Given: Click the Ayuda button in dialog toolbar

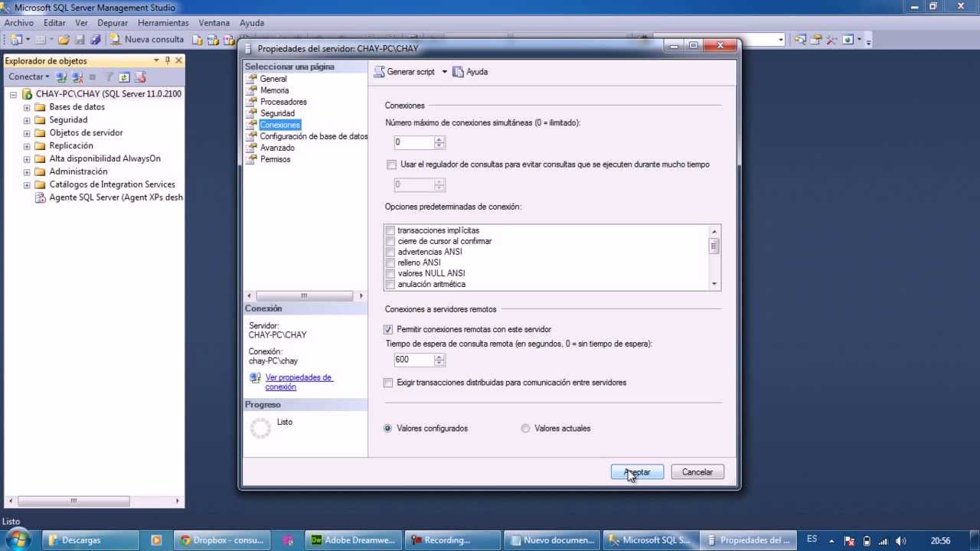Looking at the screenshot, I should tap(470, 72).
